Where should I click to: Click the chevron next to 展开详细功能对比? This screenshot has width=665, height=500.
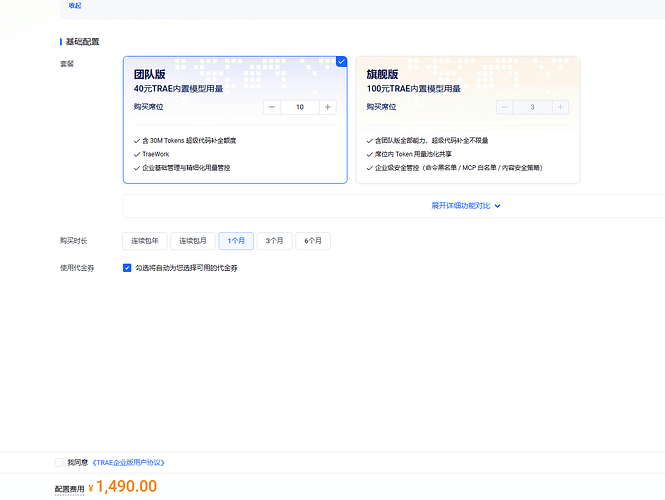[x=497, y=206]
